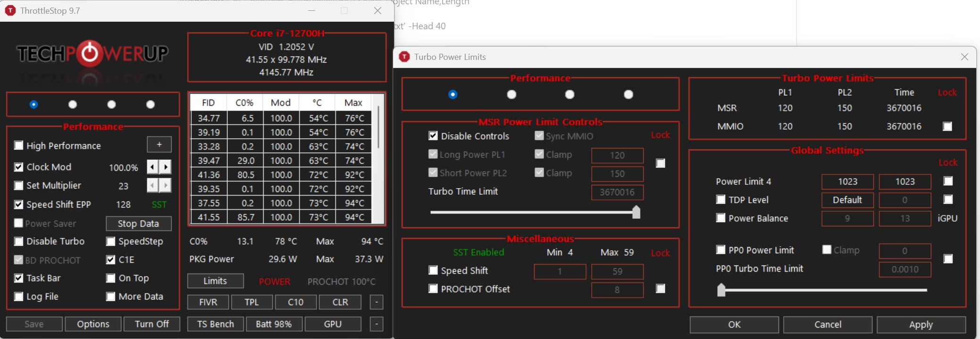Uncheck Disable Controls in MSR Power Limit
Image resolution: width=980 pixels, height=339 pixels.
point(433,136)
